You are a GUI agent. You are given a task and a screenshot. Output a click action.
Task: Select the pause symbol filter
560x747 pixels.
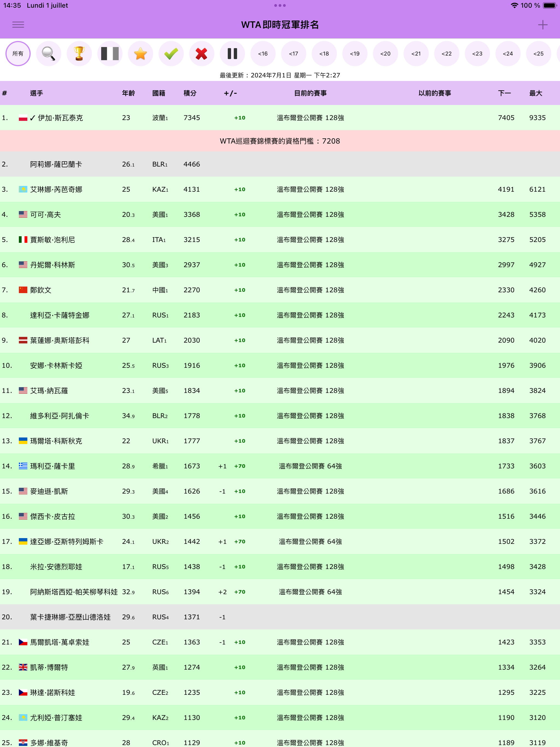[232, 54]
